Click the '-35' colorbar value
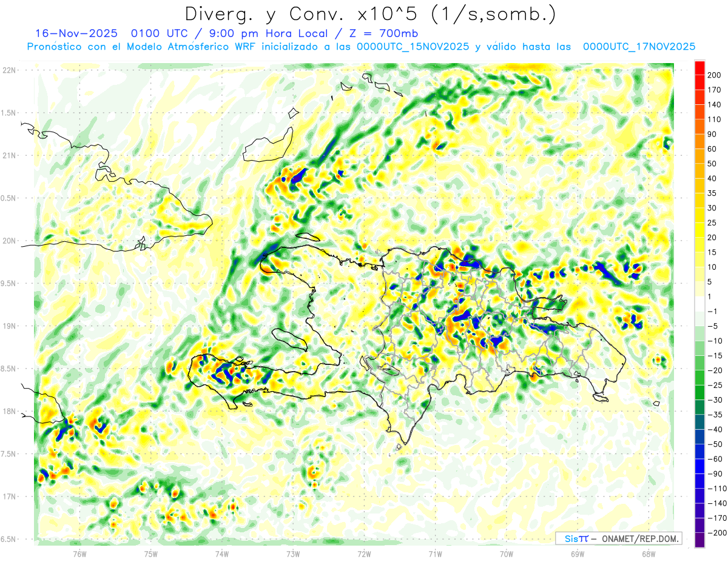 (x=715, y=415)
